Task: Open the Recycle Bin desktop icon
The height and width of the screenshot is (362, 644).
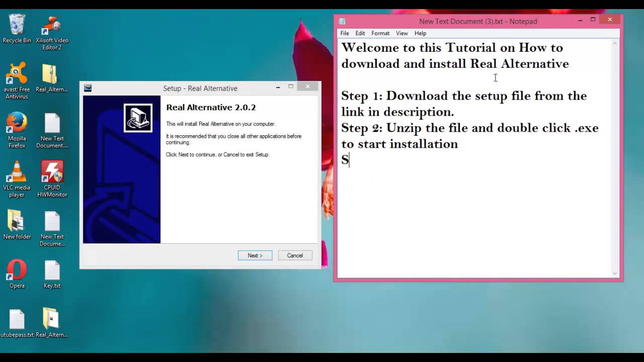Action: pos(17,29)
